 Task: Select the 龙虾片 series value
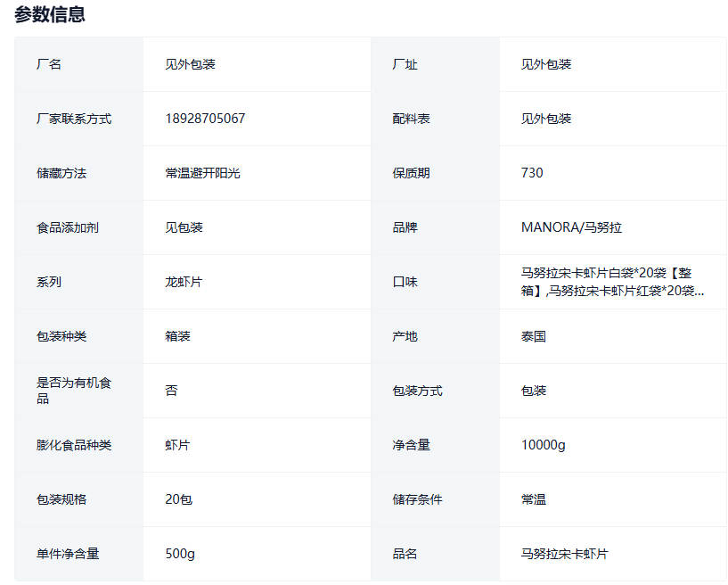(184, 282)
